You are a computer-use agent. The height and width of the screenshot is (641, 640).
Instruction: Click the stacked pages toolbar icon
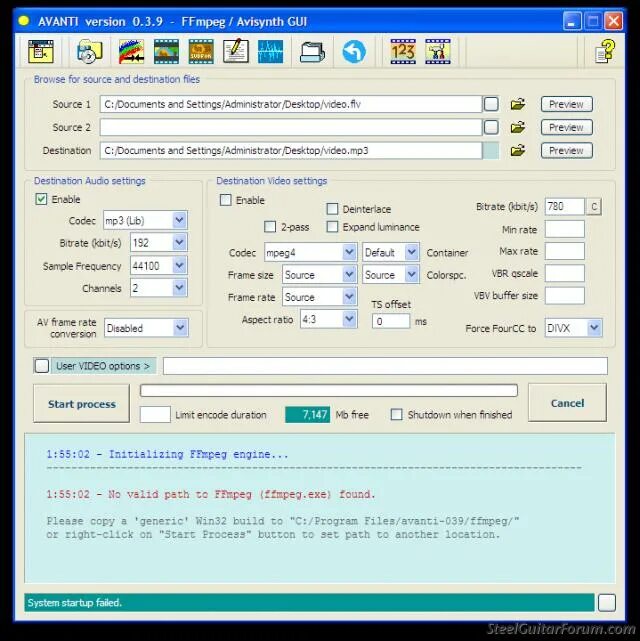[312, 52]
